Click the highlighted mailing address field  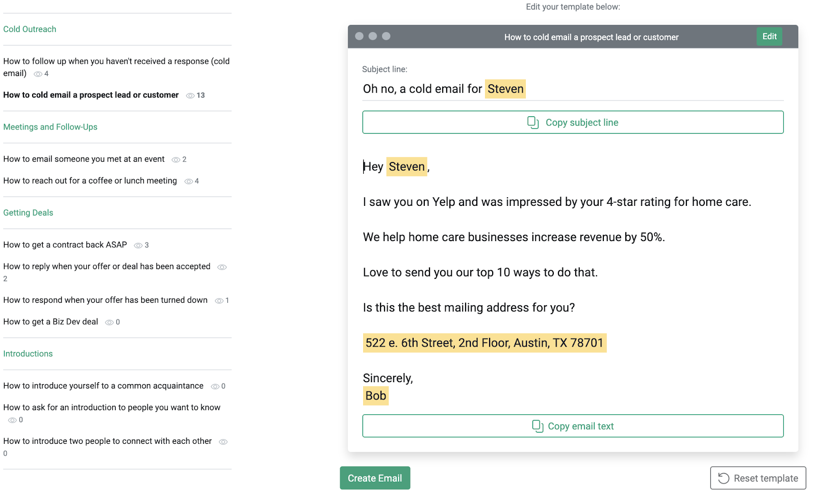click(484, 343)
